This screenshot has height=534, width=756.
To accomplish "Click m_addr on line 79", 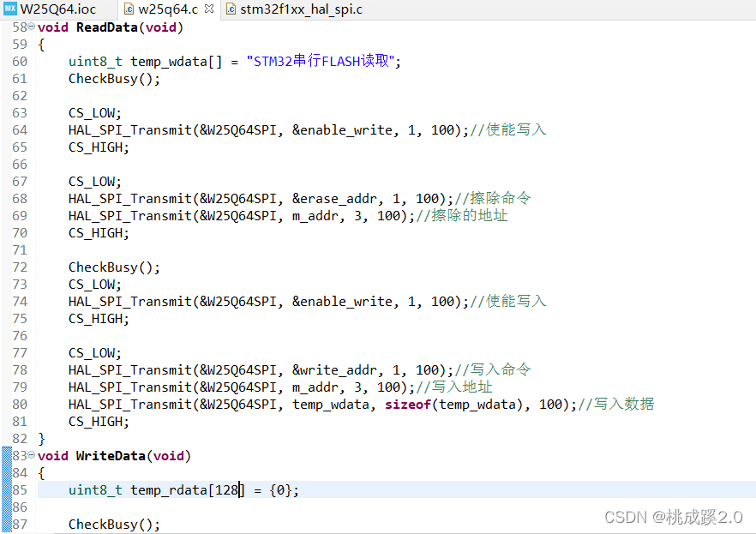I will tap(315, 387).
